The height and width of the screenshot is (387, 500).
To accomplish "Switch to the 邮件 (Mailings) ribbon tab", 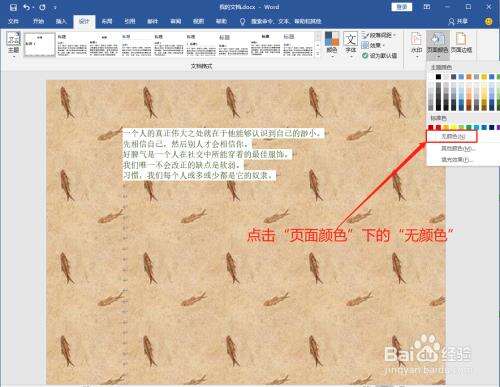I will 152,21.
